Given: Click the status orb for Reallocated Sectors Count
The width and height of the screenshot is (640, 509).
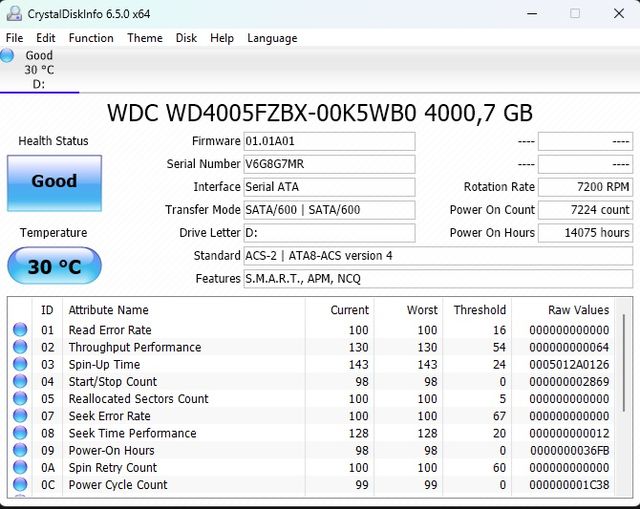Looking at the screenshot, I should 20,398.
